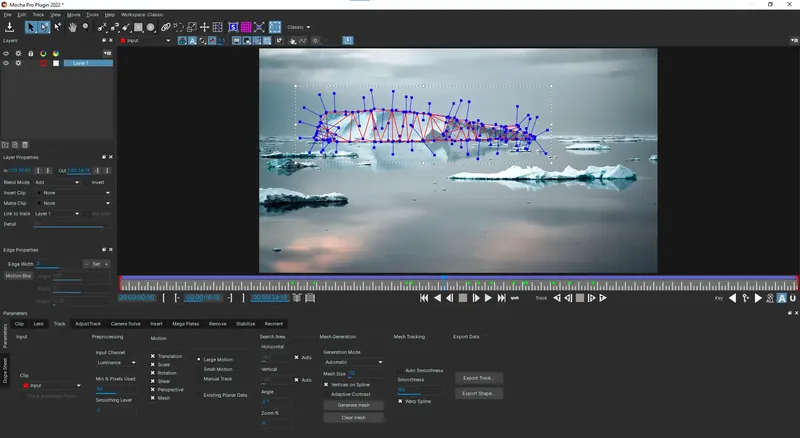This screenshot has width=800, height=438.
Task: Select the Create Ellipse shape tool
Action: pyautogui.click(x=151, y=27)
